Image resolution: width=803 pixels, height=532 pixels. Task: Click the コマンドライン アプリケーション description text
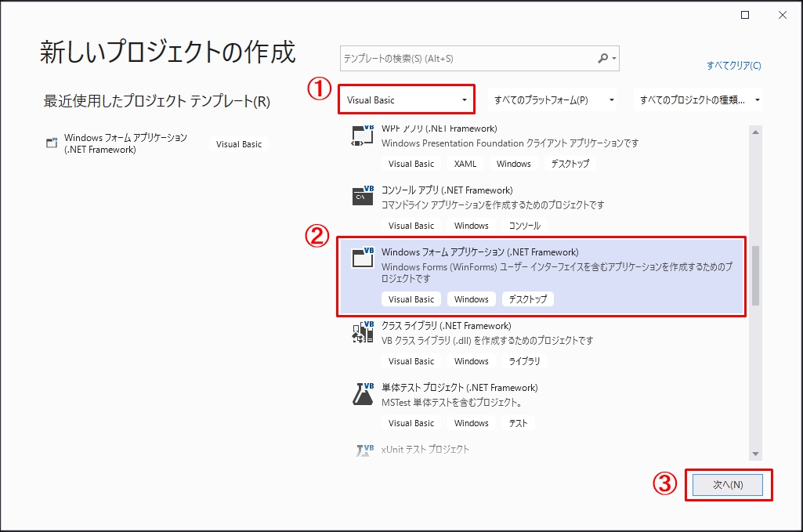point(493,204)
